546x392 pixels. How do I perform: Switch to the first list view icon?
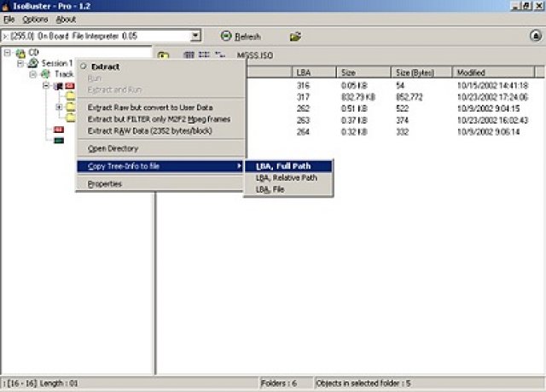189,55
